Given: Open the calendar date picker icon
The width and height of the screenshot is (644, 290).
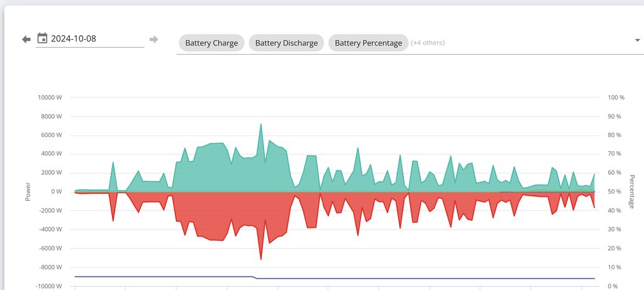Looking at the screenshot, I should click(x=42, y=38).
